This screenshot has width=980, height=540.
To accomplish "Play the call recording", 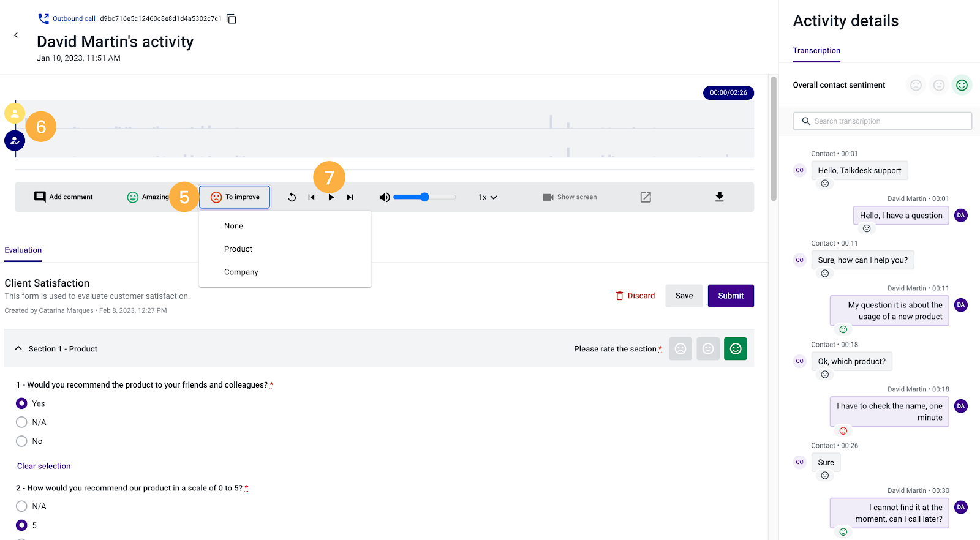I will click(x=331, y=197).
